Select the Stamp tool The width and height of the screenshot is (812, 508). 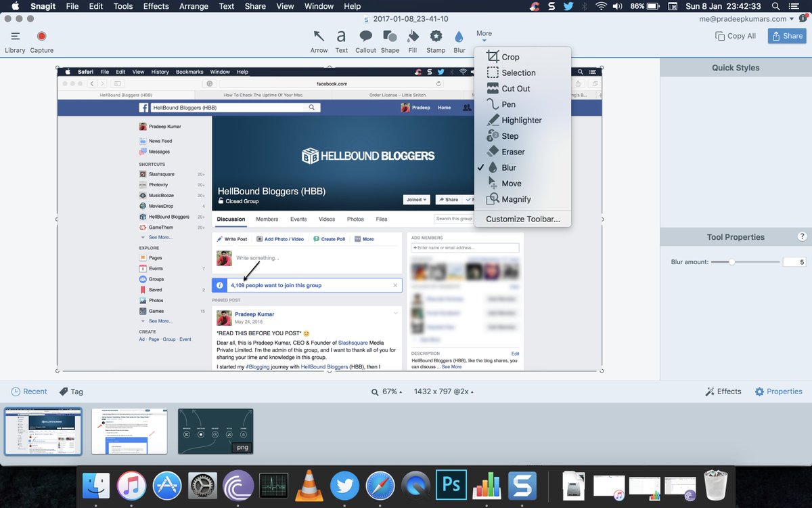coord(436,41)
